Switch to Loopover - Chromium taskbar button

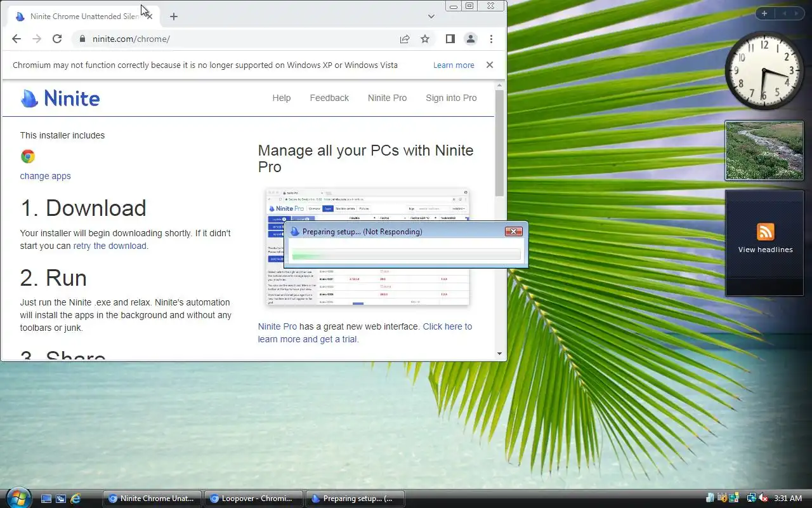coord(254,498)
